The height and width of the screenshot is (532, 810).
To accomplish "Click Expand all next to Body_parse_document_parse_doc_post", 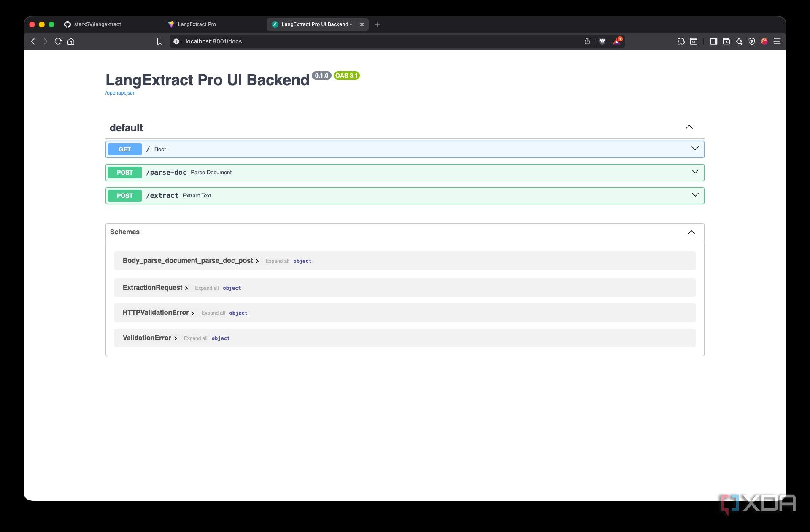I will click(x=277, y=261).
